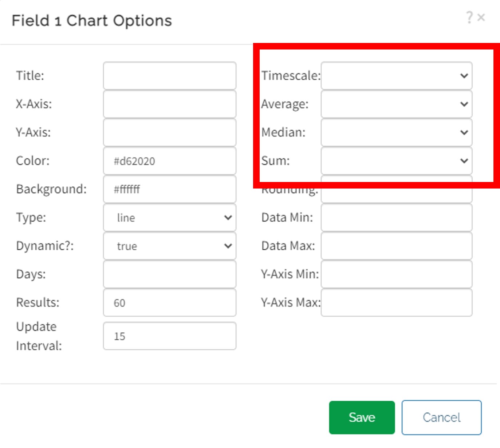Edit the Color field with #d62020
Viewport: 500px width, 448px height.
[170, 161]
